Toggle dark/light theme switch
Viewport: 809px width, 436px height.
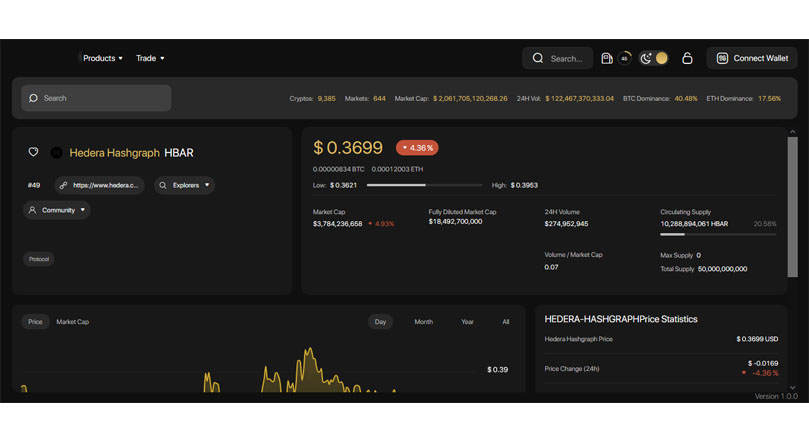(654, 58)
